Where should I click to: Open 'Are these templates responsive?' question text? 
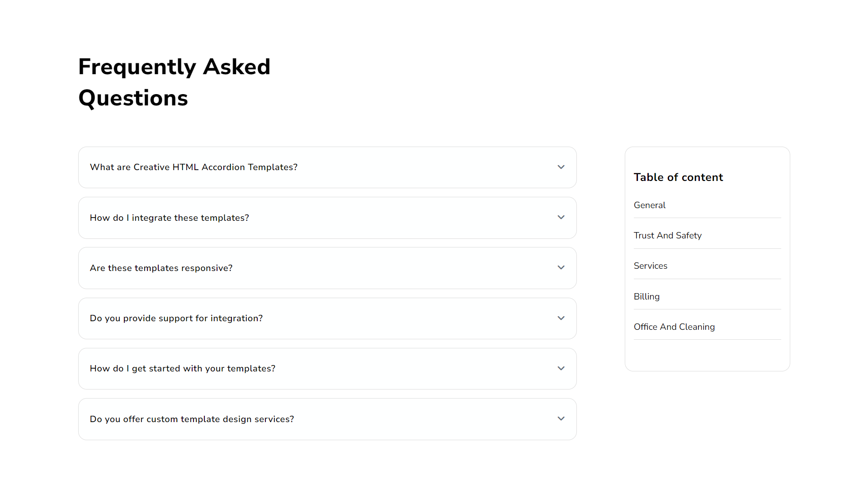coord(161,268)
